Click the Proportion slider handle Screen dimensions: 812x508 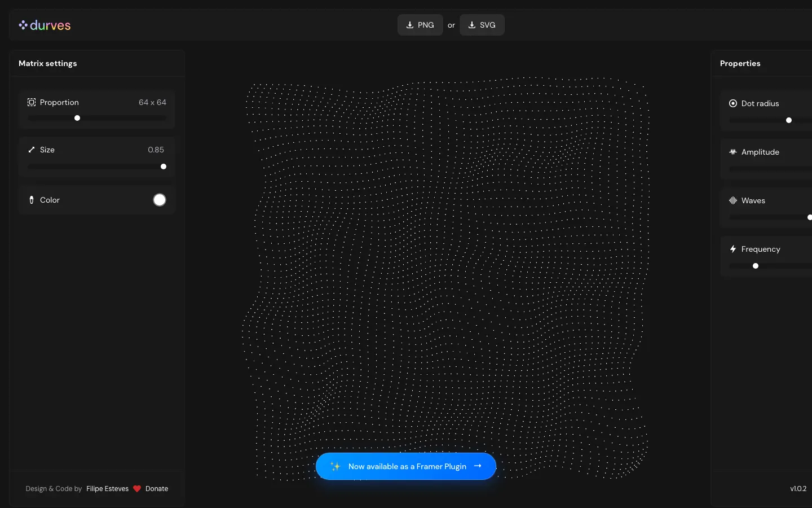pyautogui.click(x=77, y=118)
